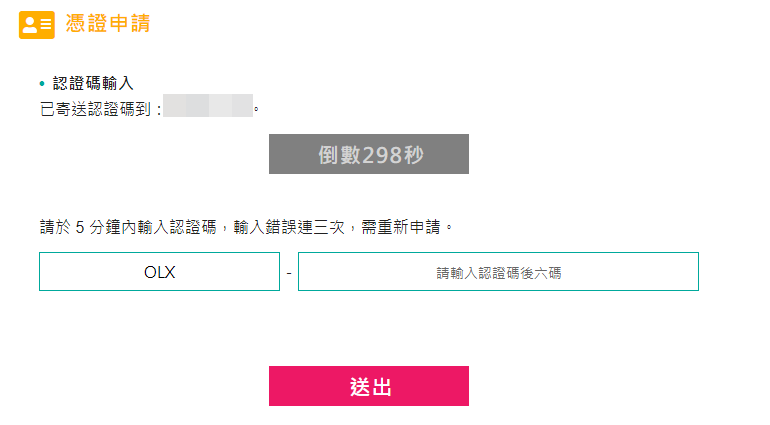Select the 憑證申請 page title

108,24
